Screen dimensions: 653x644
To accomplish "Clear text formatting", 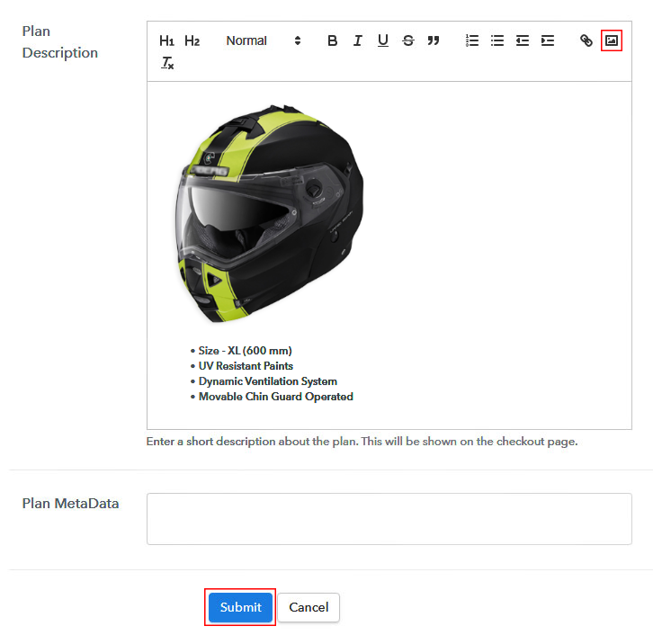I will pos(167,63).
